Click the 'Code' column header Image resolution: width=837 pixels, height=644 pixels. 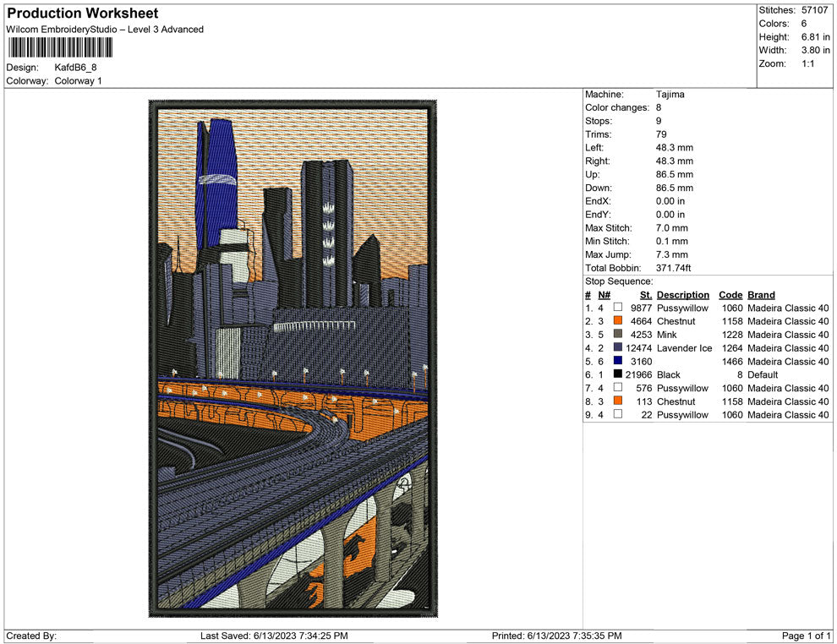(x=730, y=295)
